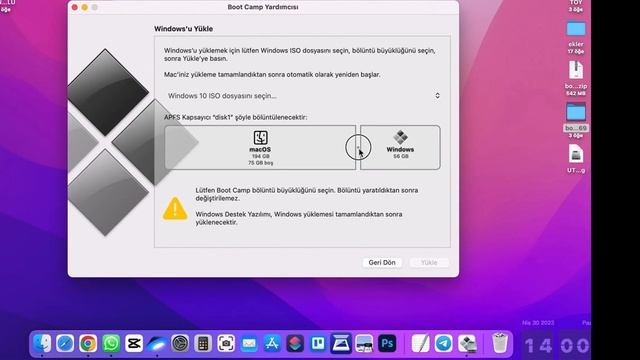The width and height of the screenshot is (640, 360).
Task: Minimize the Boot Camp window with the yellow button
Action: pyautogui.click(x=84, y=7)
